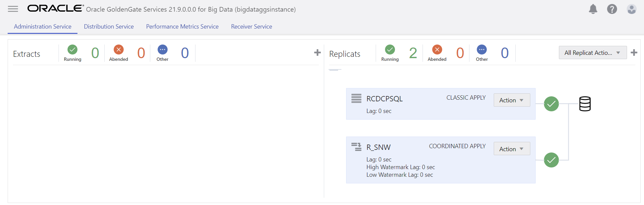Click the Extracts Abended red X icon

[119, 50]
